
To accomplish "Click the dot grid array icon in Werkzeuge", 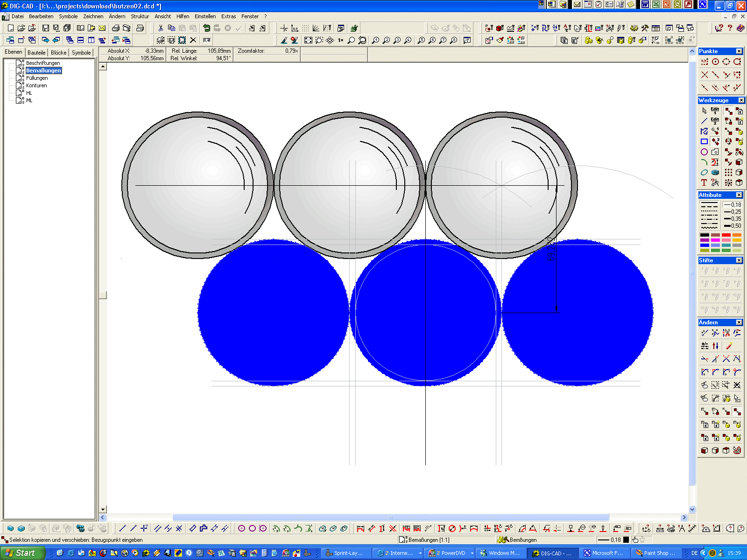I will pos(728,172).
